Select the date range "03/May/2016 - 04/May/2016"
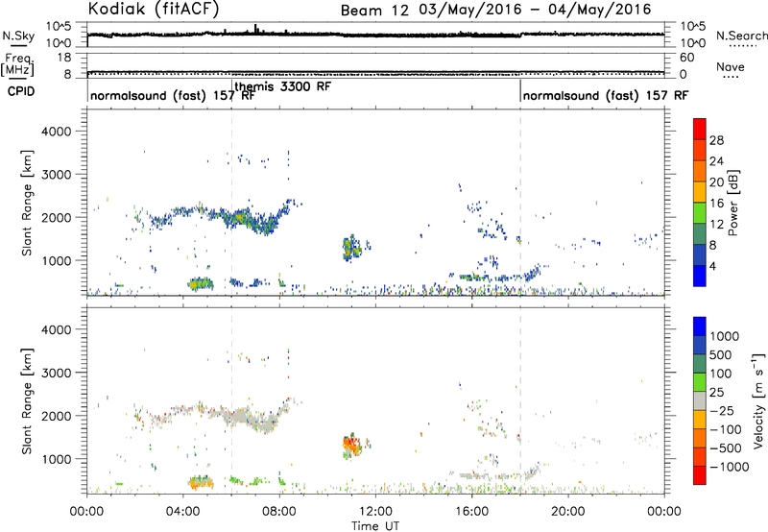Image resolution: width=768 pixels, height=532 pixels. [x=535, y=10]
